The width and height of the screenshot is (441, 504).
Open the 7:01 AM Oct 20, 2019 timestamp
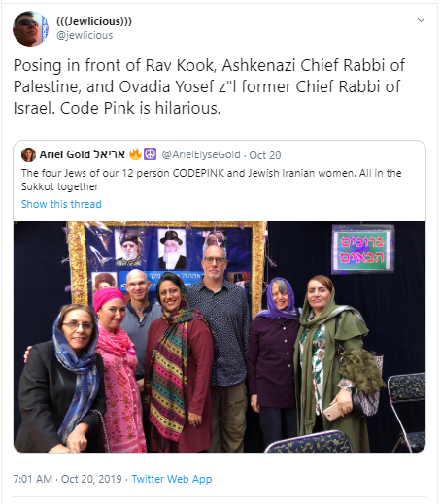(x=67, y=479)
